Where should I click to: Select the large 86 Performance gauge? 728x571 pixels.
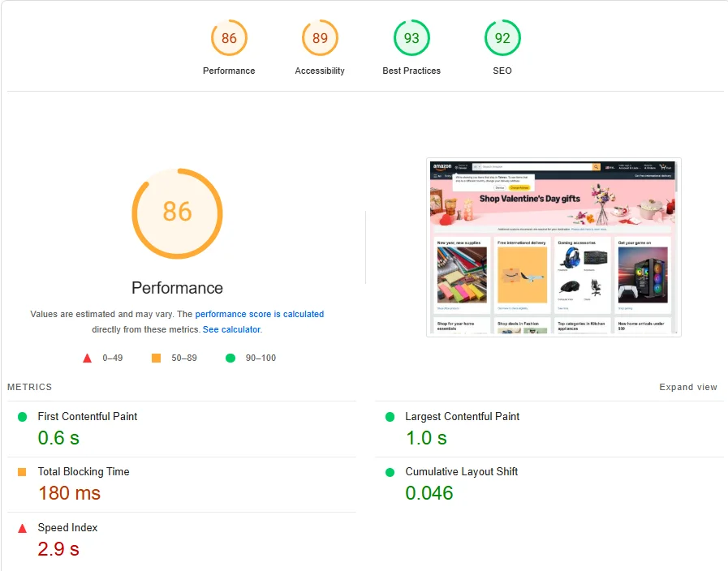178,213
